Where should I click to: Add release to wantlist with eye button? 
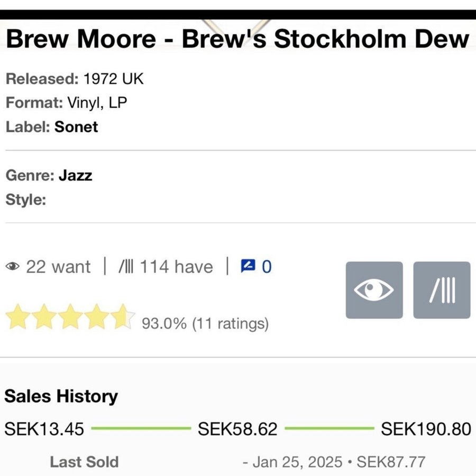pyautogui.click(x=374, y=290)
